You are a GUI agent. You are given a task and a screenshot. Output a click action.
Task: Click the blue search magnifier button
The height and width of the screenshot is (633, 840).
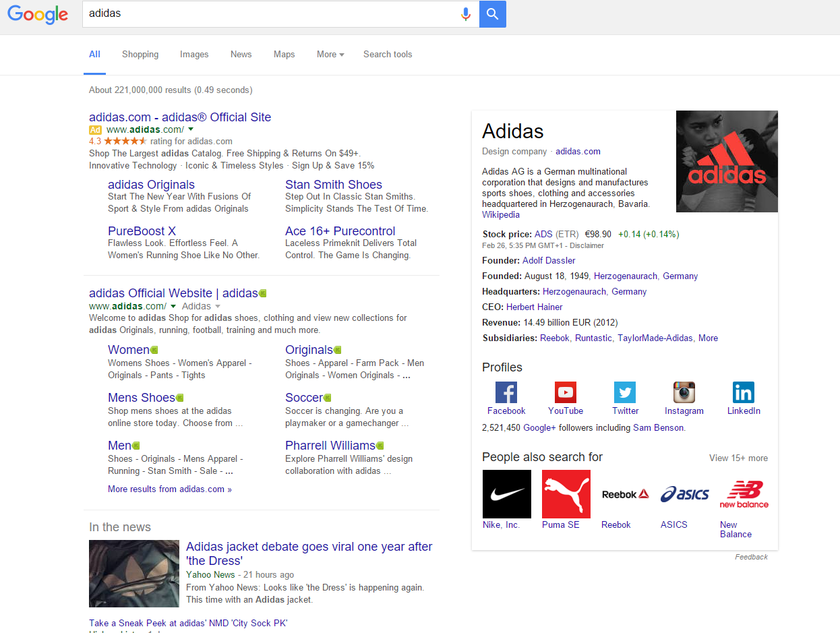coord(492,14)
